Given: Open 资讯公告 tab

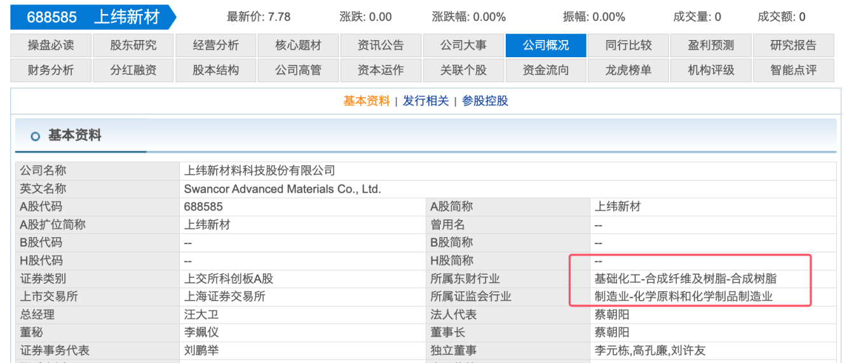Looking at the screenshot, I should [381, 46].
